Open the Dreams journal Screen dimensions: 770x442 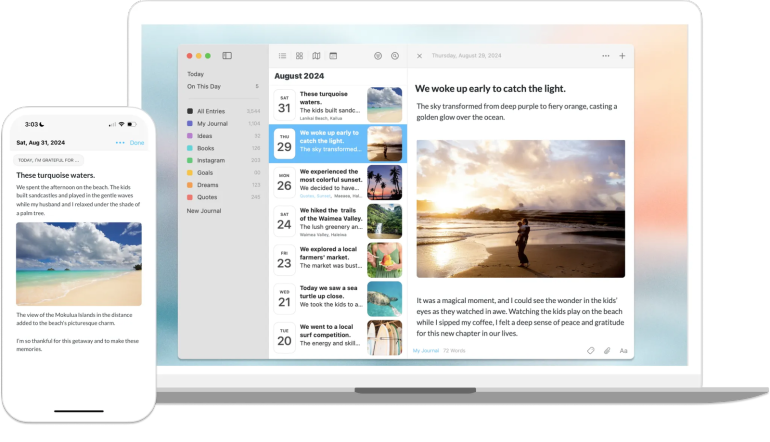tap(223, 185)
